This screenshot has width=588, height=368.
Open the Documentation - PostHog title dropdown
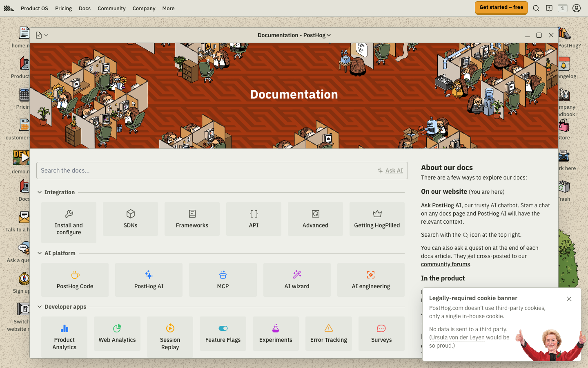(294, 35)
